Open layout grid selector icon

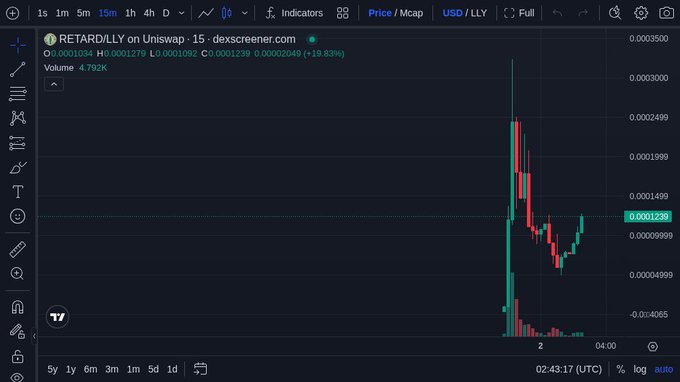coord(343,13)
